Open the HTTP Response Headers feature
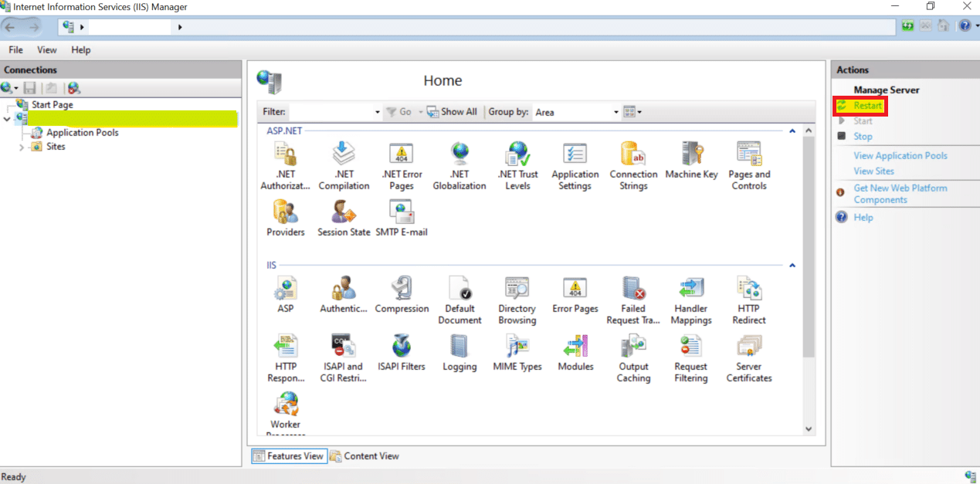980x484 pixels. point(286,358)
